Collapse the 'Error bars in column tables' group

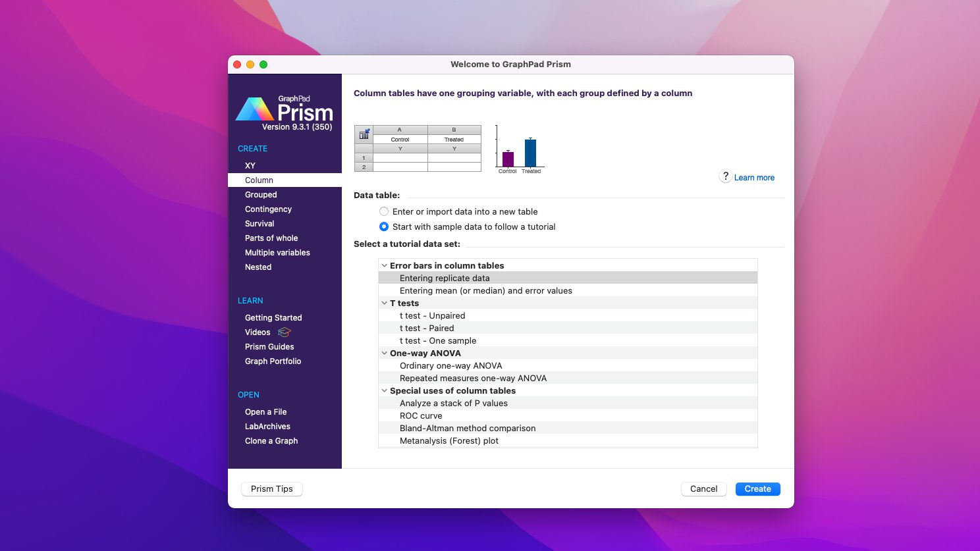click(385, 266)
